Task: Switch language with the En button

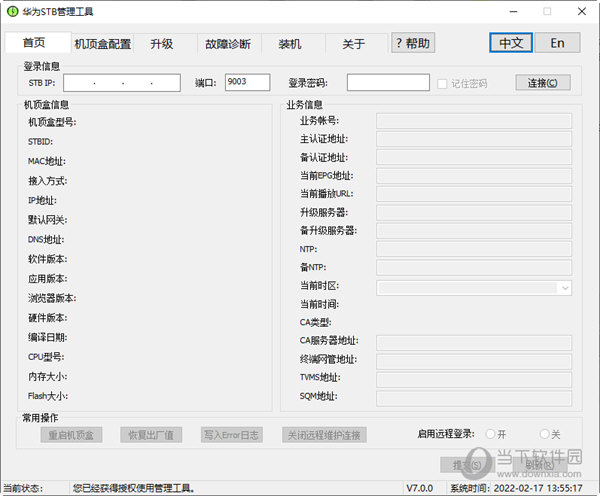Action: click(557, 43)
